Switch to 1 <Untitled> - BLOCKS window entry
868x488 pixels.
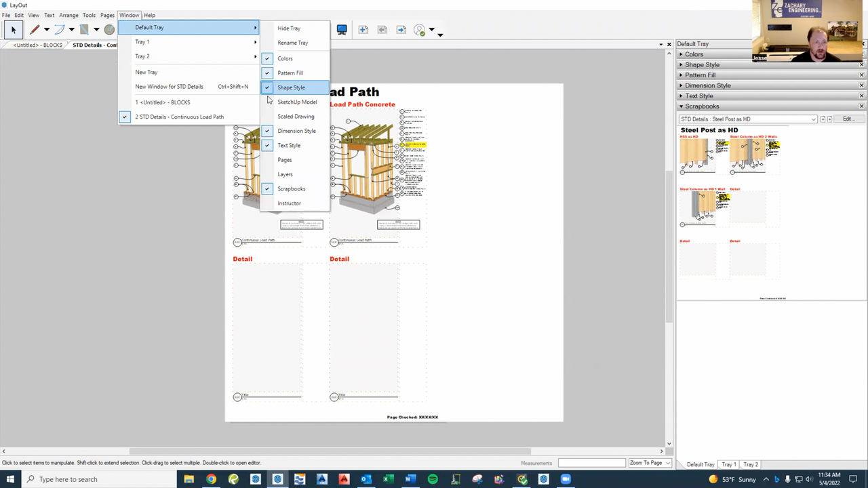tap(189, 102)
